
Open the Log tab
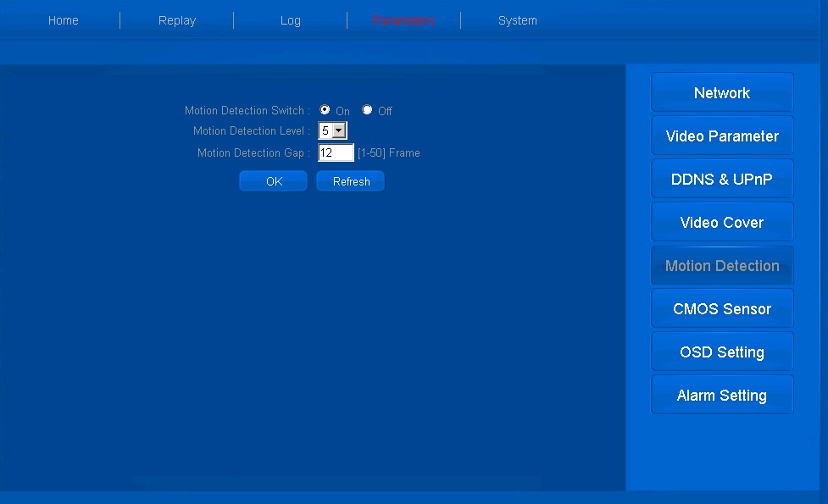click(291, 20)
